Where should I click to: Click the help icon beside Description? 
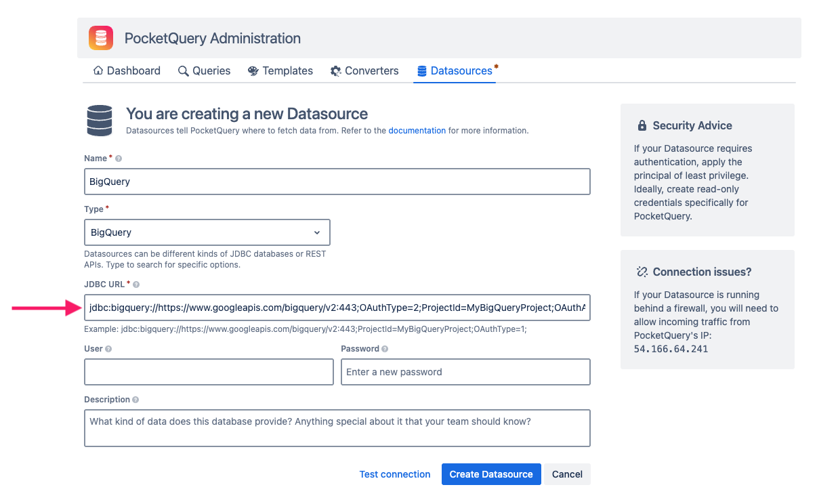click(x=137, y=400)
